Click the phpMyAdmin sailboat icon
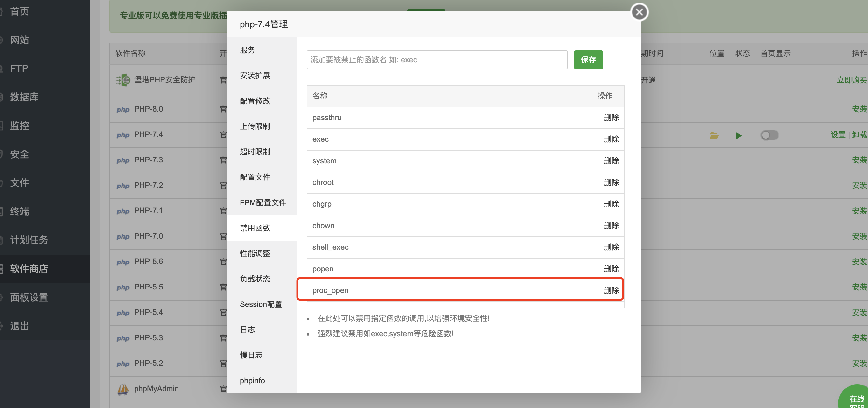 (123, 389)
